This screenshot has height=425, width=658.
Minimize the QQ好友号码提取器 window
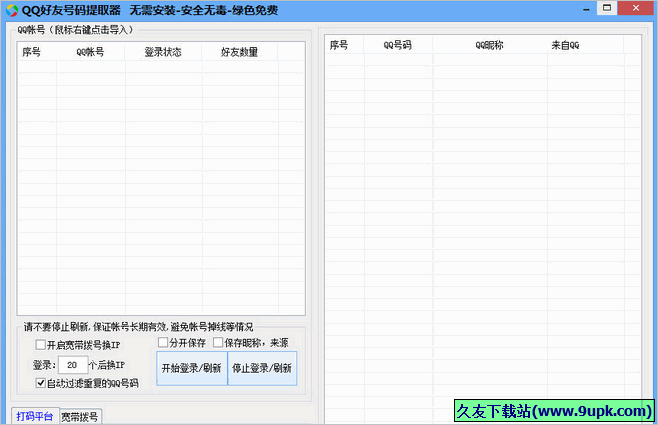(x=586, y=9)
